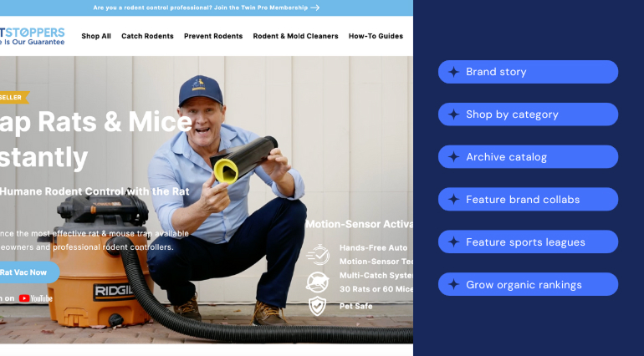
Task: Select Prevent Rodents in navigation
Action: [x=213, y=36]
